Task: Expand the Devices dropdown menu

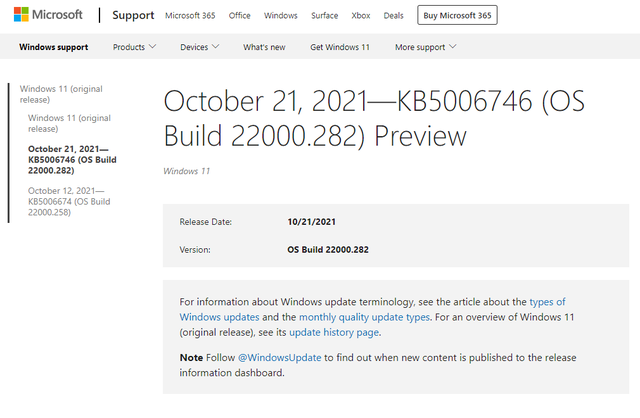Action: pos(201,47)
